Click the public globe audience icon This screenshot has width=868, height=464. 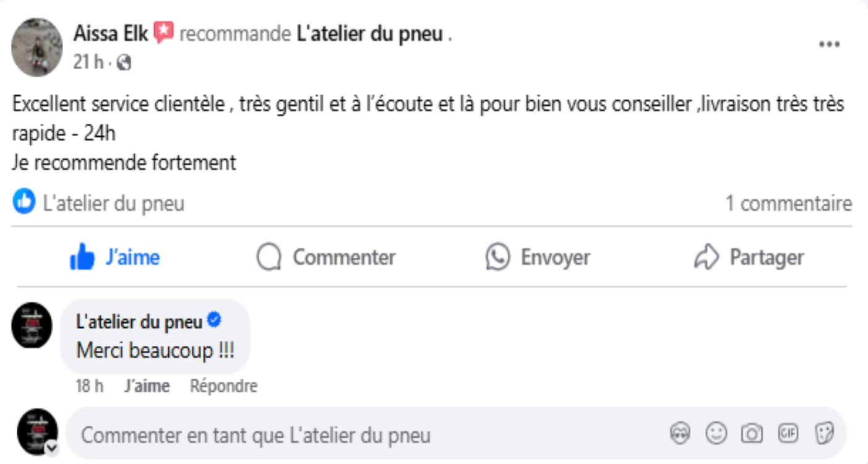124,62
